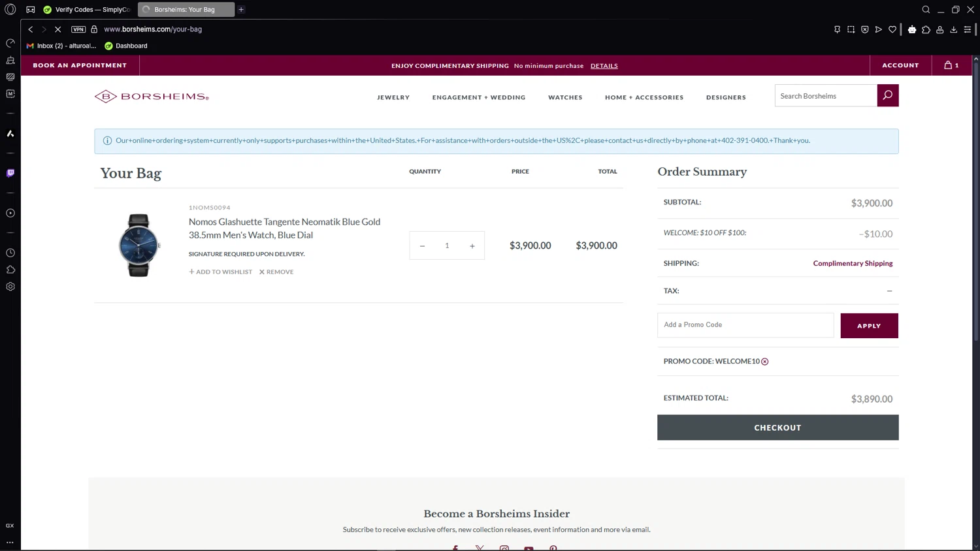Open the Opera main menu logo
Screen dimensions: 980x551
point(10,9)
